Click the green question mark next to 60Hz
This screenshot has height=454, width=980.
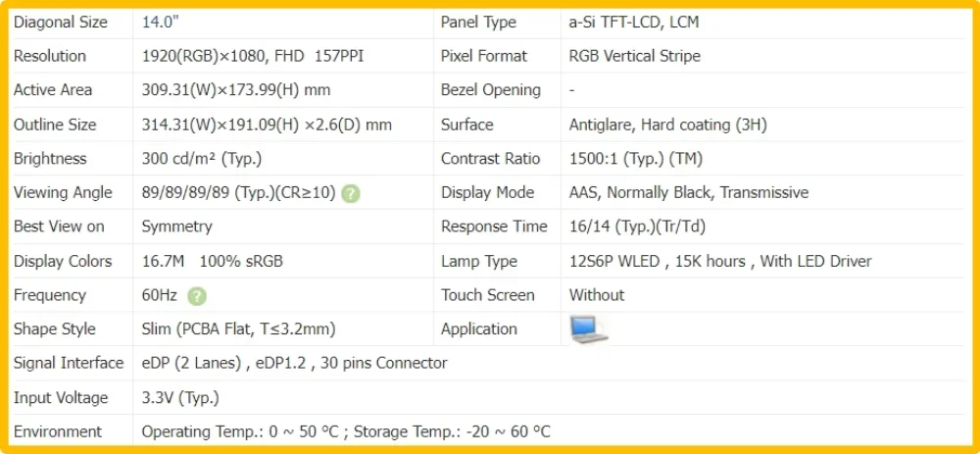(197, 295)
